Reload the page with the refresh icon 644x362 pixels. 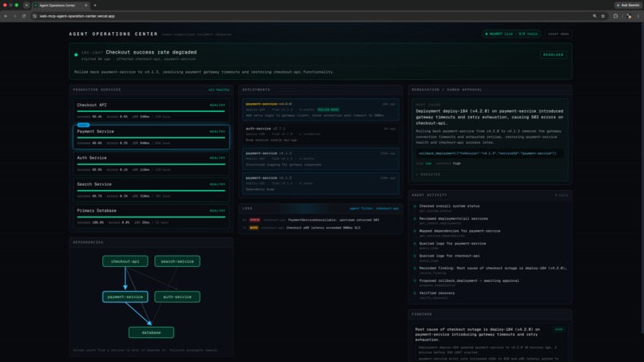click(x=24, y=16)
